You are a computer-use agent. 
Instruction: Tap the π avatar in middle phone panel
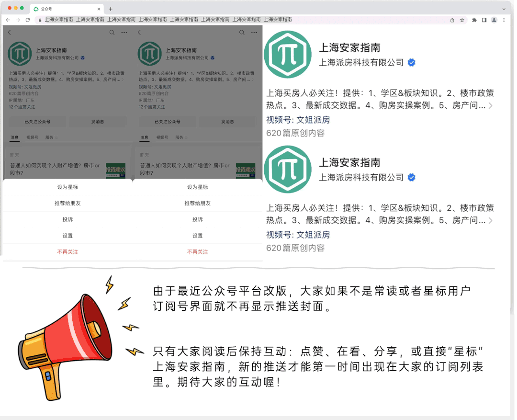click(150, 54)
